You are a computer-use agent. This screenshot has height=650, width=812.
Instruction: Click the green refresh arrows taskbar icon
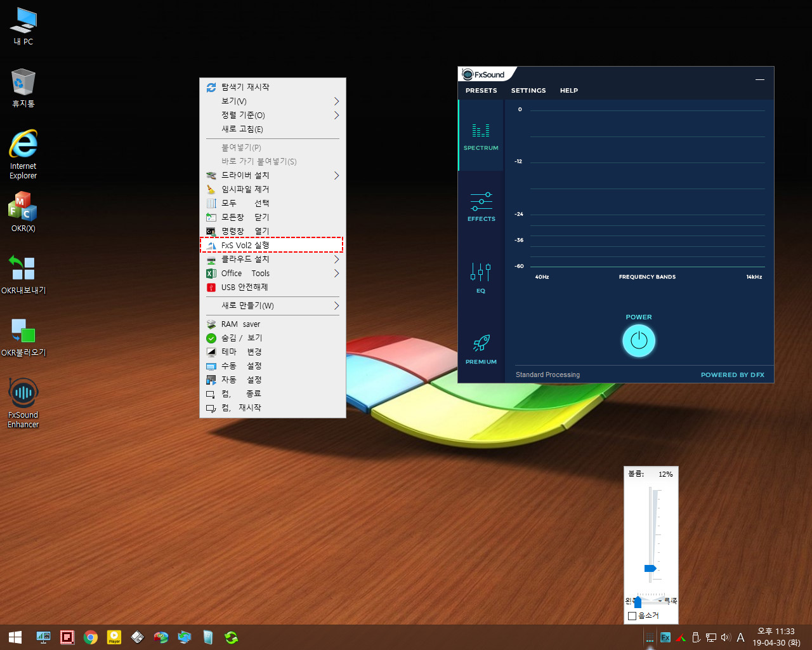point(232,637)
